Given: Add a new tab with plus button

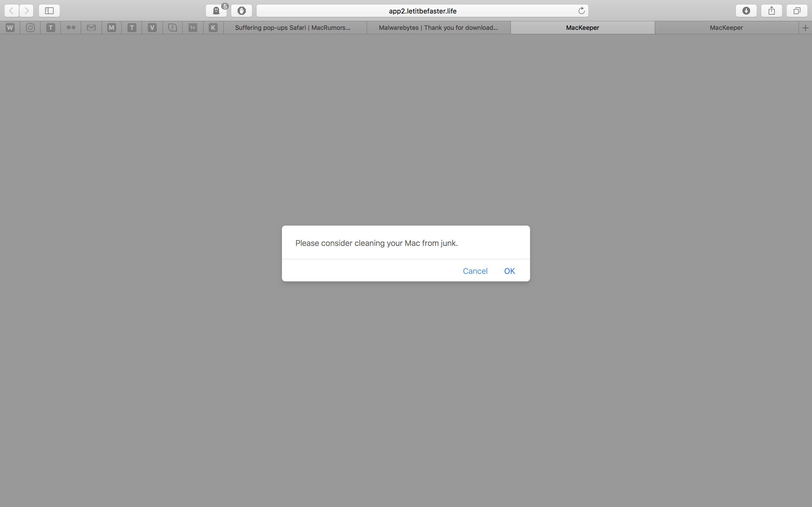Looking at the screenshot, I should [805, 28].
